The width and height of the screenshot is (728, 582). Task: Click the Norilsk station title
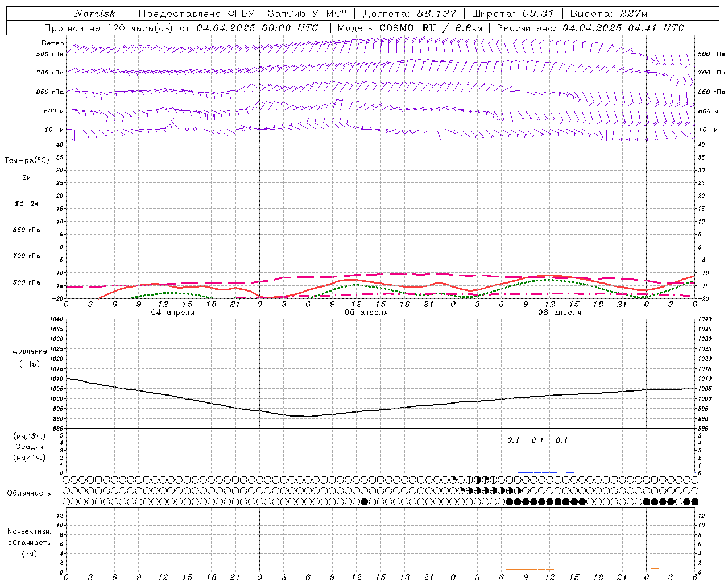pyautogui.click(x=94, y=14)
